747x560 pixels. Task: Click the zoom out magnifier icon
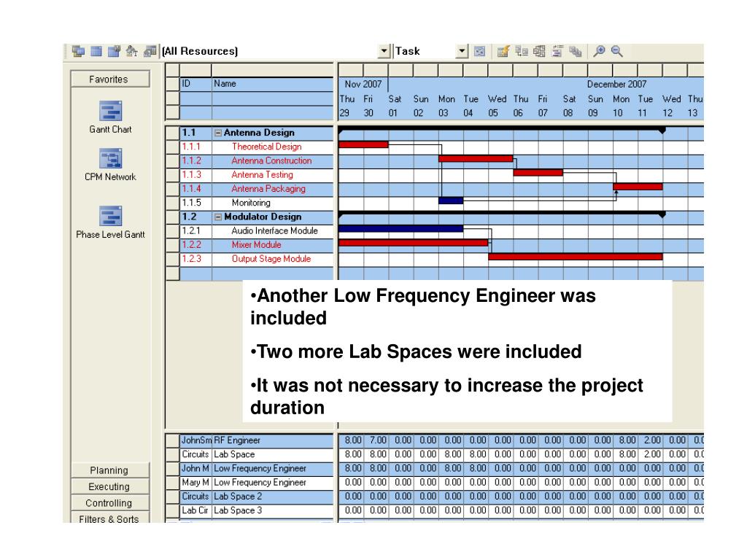click(616, 51)
